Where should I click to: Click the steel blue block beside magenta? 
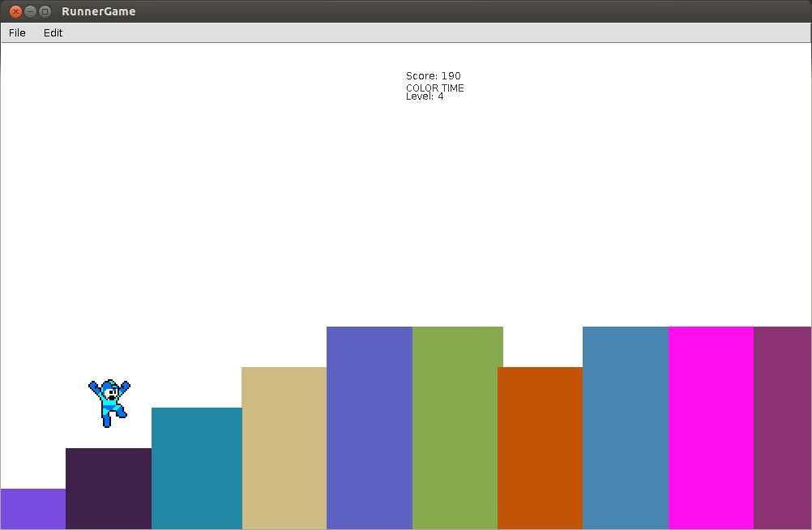[626, 428]
